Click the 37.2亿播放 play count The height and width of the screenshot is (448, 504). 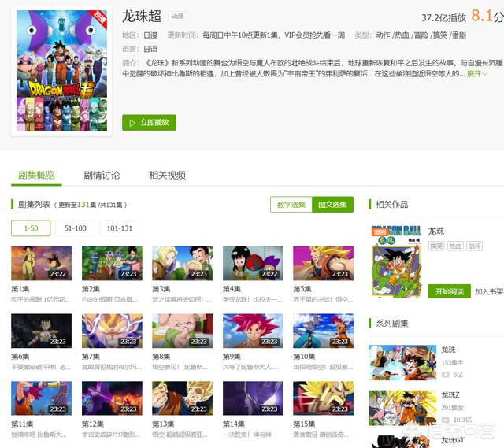point(443,17)
